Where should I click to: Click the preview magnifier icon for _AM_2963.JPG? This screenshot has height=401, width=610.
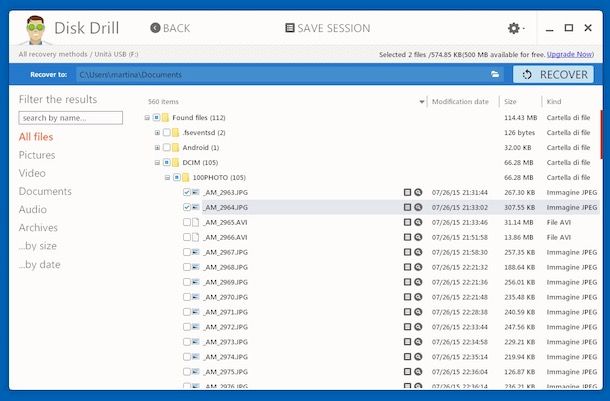[418, 192]
